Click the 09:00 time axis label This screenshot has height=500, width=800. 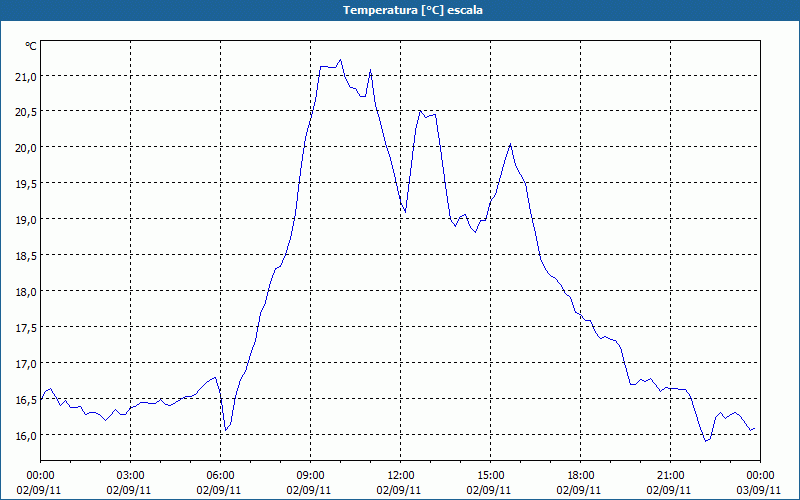click(x=311, y=476)
